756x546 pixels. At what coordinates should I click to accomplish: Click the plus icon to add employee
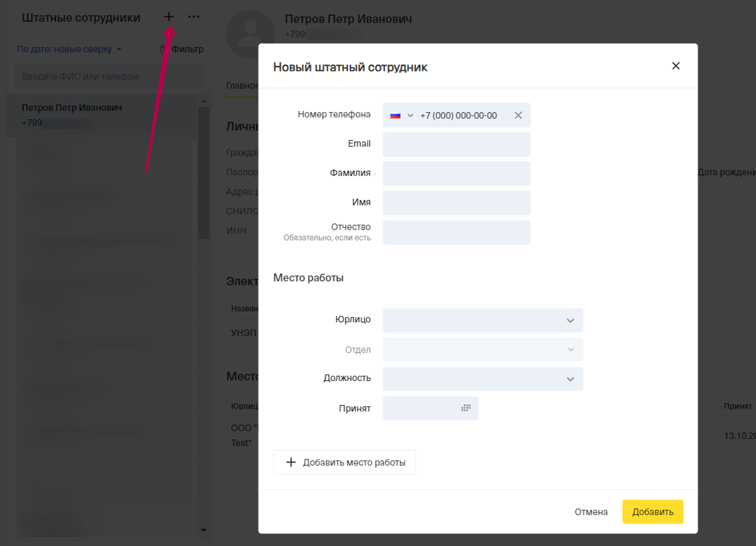[169, 17]
